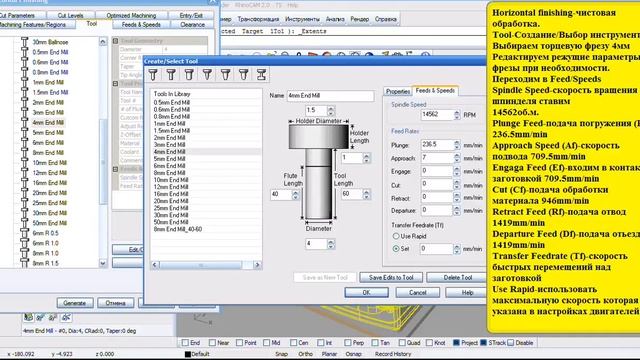This screenshot has height=360, width=640.
Task: Enable the Mid object snap checkbox
Action: (x=267, y=343)
